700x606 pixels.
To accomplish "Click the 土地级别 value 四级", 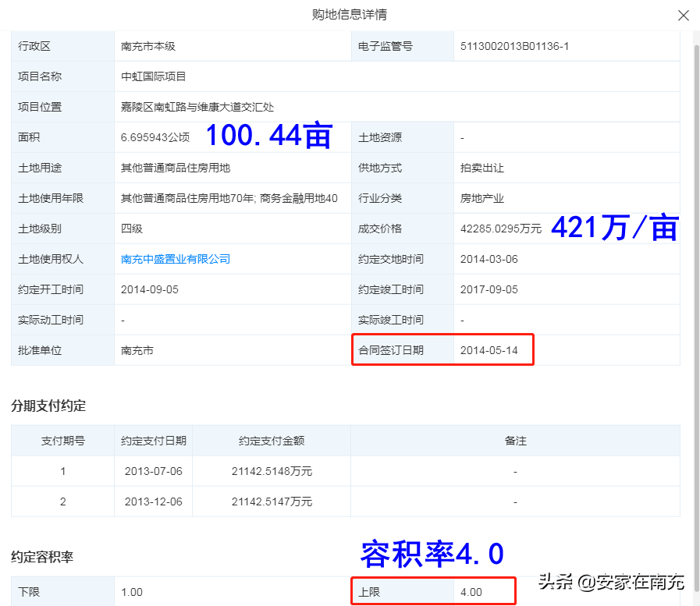I will (x=132, y=229).
